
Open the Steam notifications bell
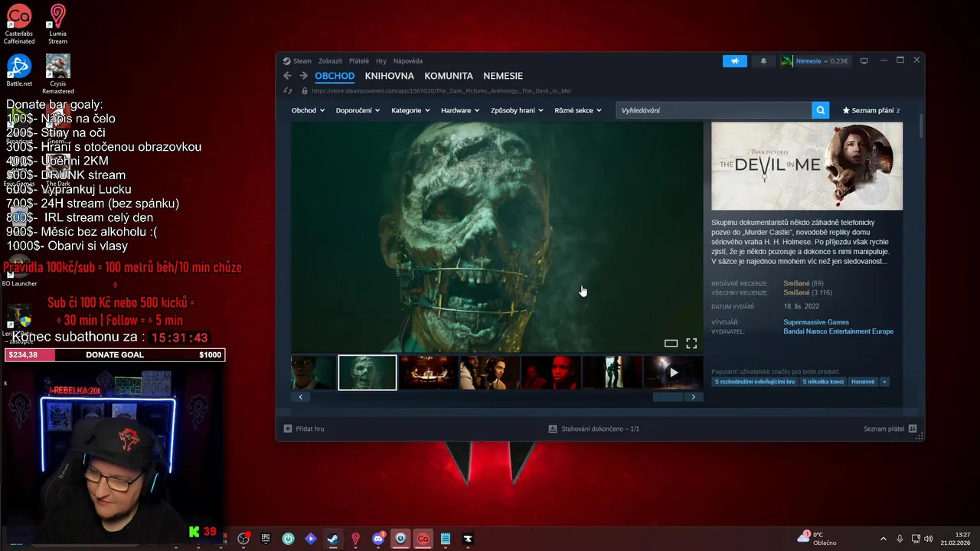(x=763, y=61)
